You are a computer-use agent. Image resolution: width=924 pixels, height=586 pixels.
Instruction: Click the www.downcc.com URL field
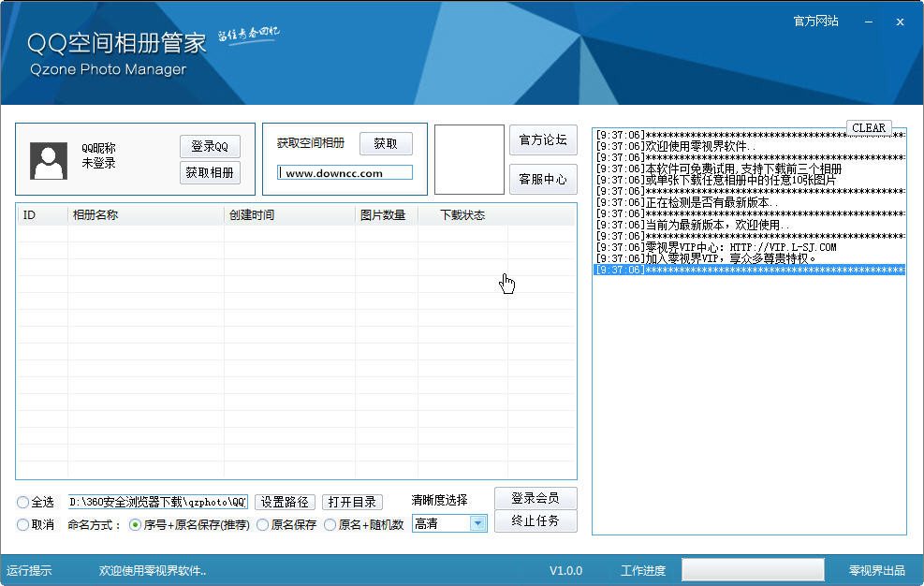[x=344, y=172]
